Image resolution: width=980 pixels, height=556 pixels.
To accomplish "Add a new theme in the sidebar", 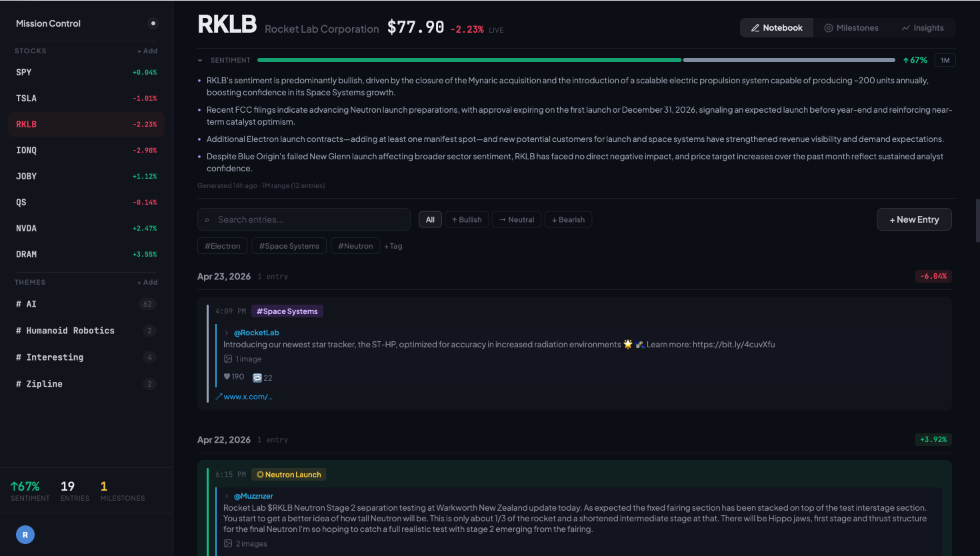I will tap(147, 282).
